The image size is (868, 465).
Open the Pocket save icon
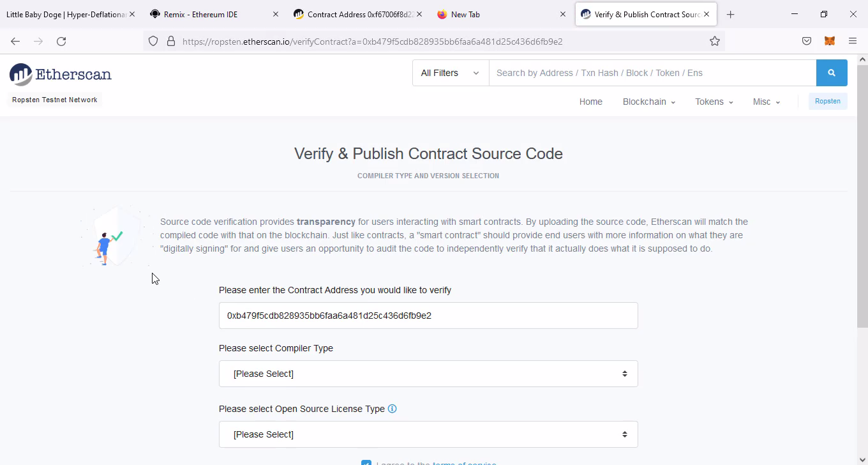coord(807,42)
